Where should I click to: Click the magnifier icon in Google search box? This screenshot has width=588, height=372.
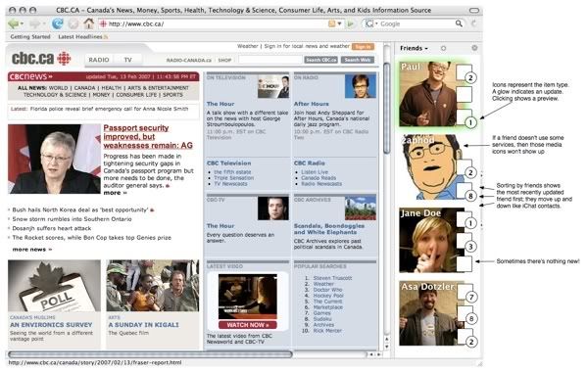459,23
